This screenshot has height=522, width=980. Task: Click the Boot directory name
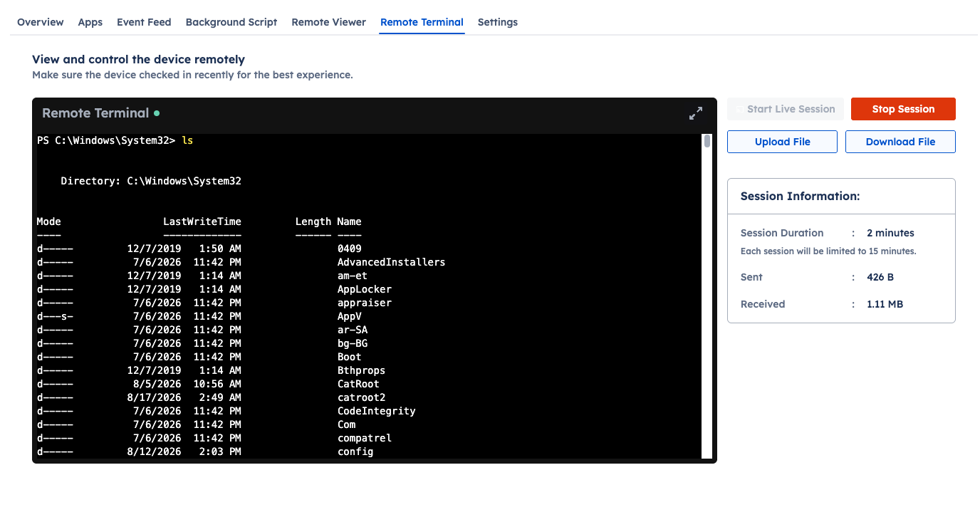coord(349,357)
